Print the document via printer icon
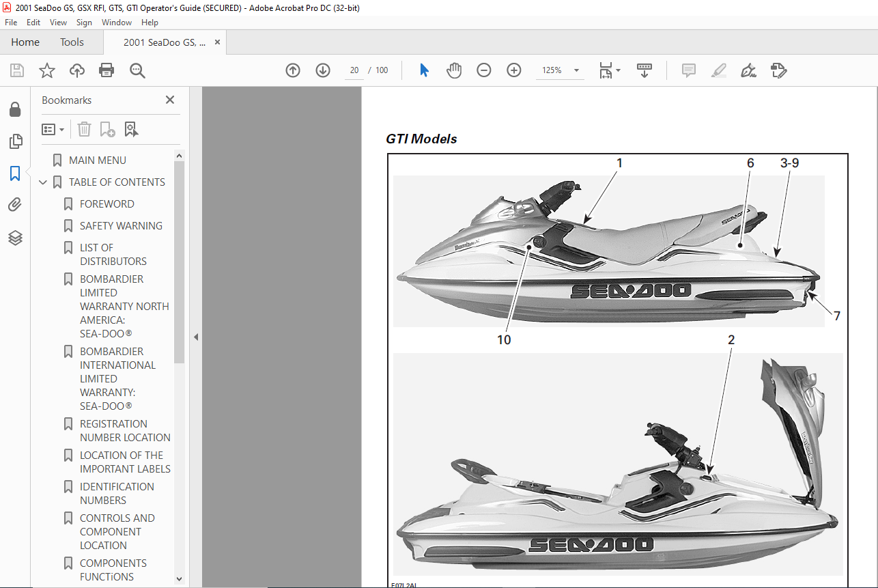This screenshot has width=878, height=588. pos(107,70)
